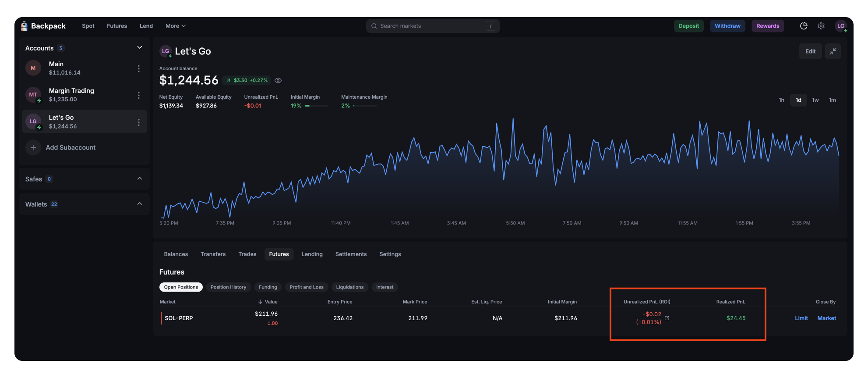Open the Lend menu
The height and width of the screenshot is (378, 868).
(146, 26)
